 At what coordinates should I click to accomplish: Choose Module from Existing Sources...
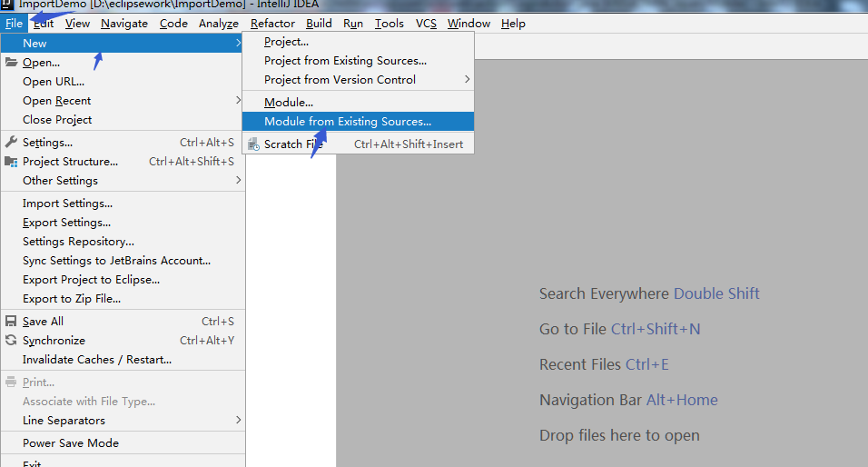tap(358, 122)
